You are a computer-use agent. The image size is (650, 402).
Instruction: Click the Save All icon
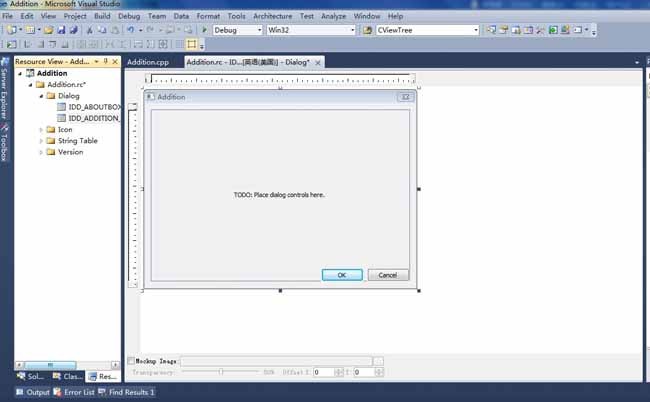(74, 30)
